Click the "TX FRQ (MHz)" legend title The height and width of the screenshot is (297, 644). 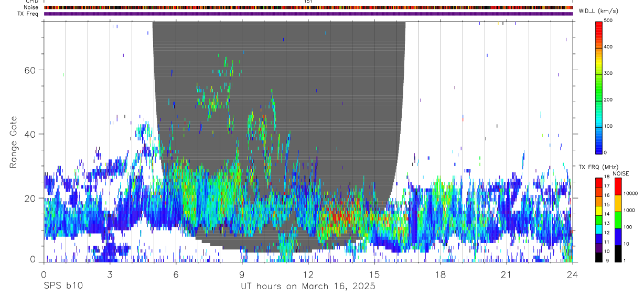click(598, 167)
